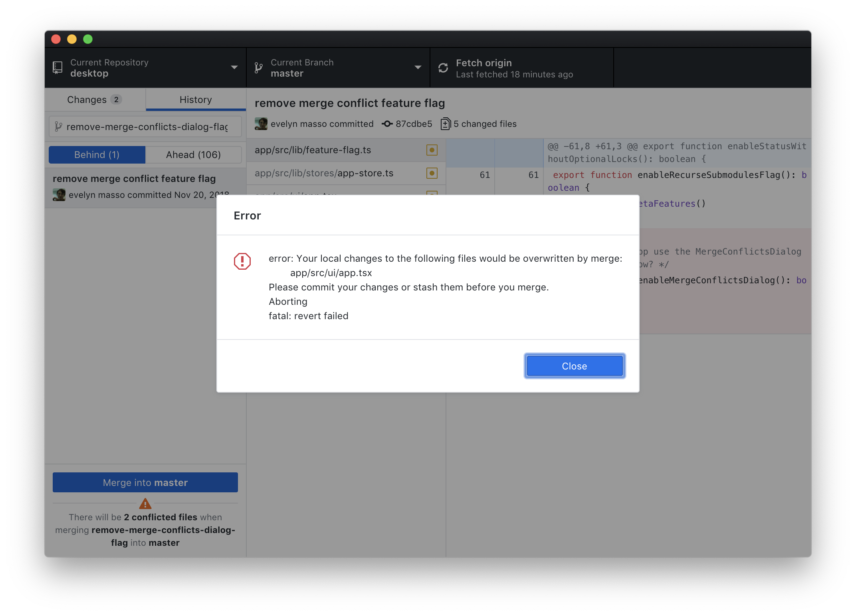Switch to the Ahead (106) view

(194, 155)
